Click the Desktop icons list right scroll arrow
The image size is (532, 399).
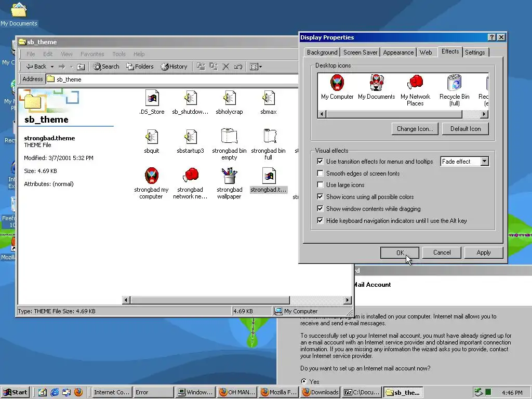coord(485,114)
